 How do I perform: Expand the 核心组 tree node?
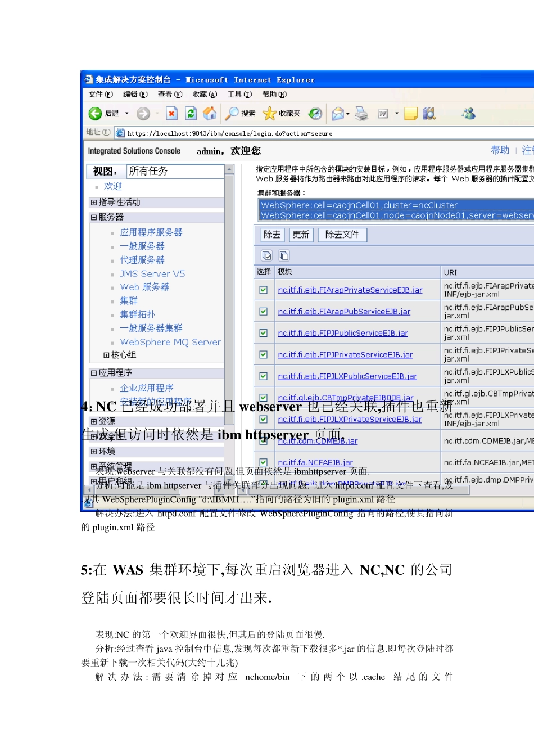click(107, 355)
